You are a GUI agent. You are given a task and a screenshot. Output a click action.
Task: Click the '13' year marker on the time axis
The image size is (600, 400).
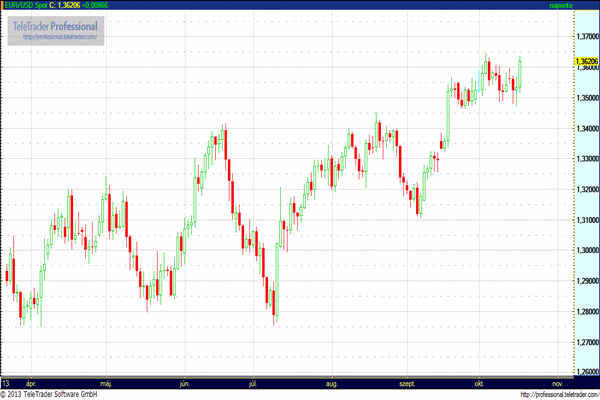click(6, 382)
